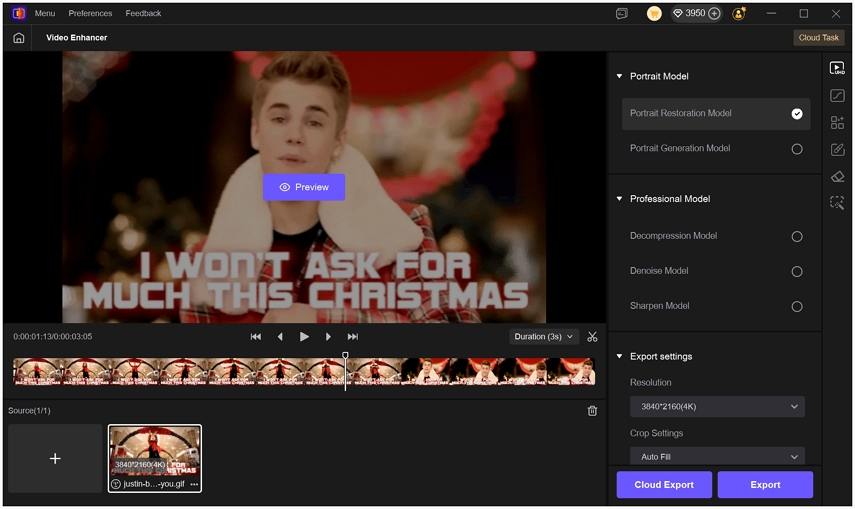This screenshot has height=509, width=855.
Task: Click the Video Enhancer title
Action: tap(76, 38)
